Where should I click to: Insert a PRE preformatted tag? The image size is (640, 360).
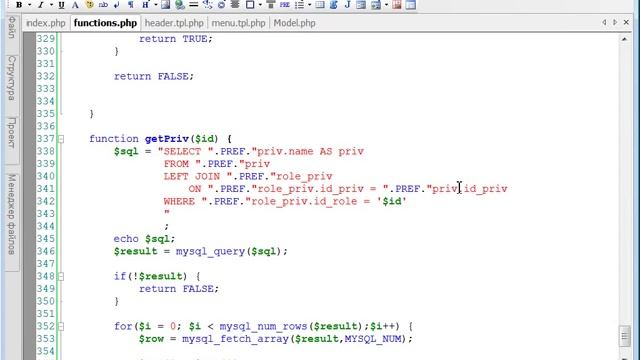(x=284, y=5)
